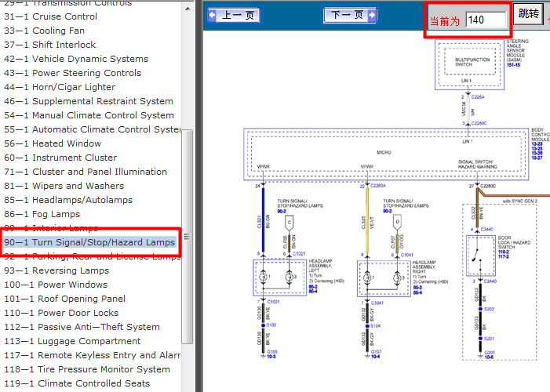The height and width of the screenshot is (392, 550).
Task: Follow the 110-2 door lock switch link
Action: (x=504, y=252)
